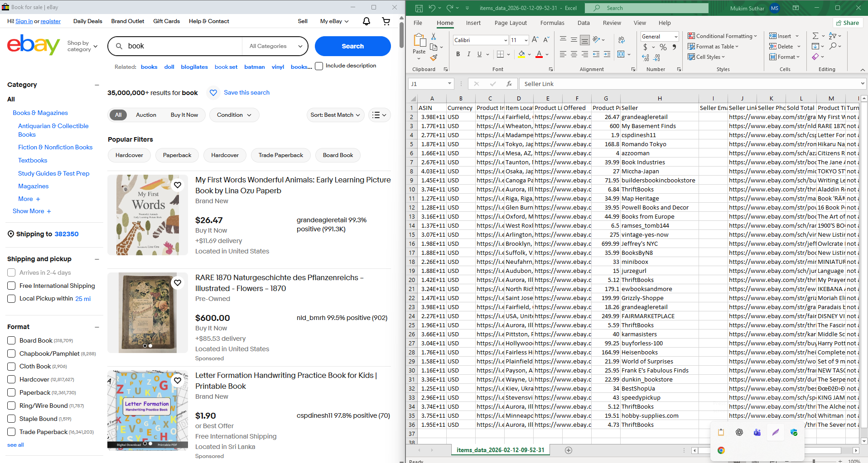Tick the Hardcover format checkbox
The height and width of the screenshot is (463, 868).
click(x=12, y=379)
